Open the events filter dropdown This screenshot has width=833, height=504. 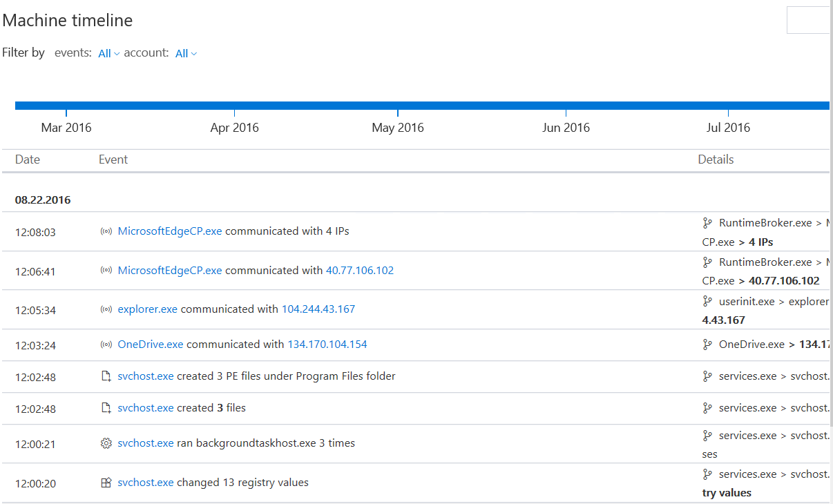coord(108,53)
